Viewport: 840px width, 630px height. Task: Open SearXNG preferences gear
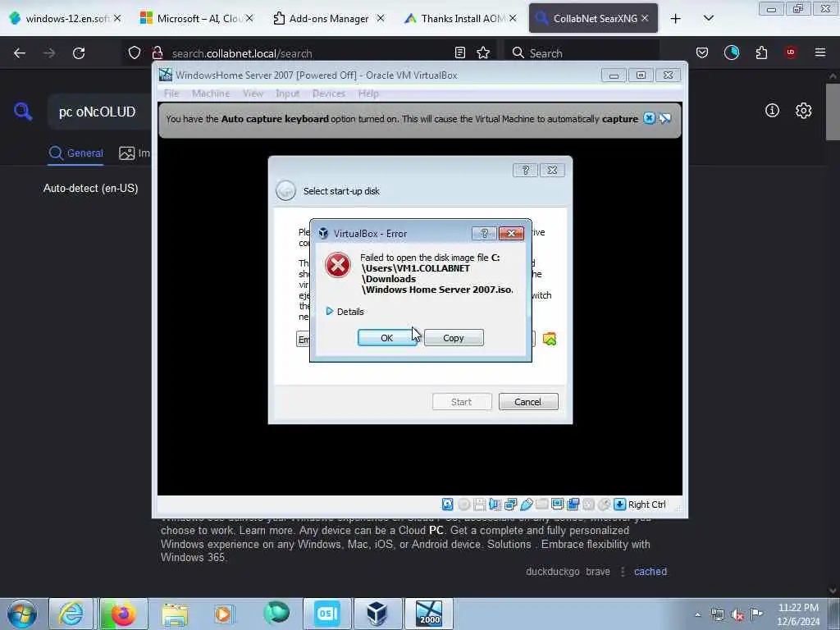[803, 111]
